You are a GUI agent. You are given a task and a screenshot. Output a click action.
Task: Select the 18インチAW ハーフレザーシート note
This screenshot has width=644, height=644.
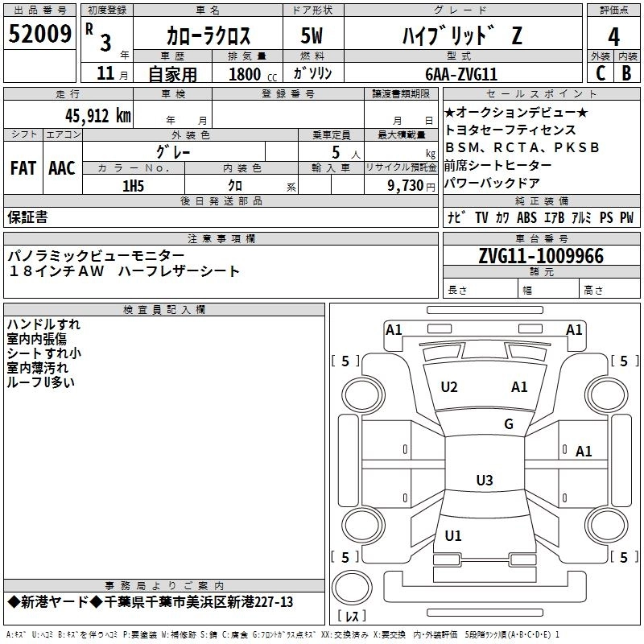pyautogui.click(x=124, y=271)
